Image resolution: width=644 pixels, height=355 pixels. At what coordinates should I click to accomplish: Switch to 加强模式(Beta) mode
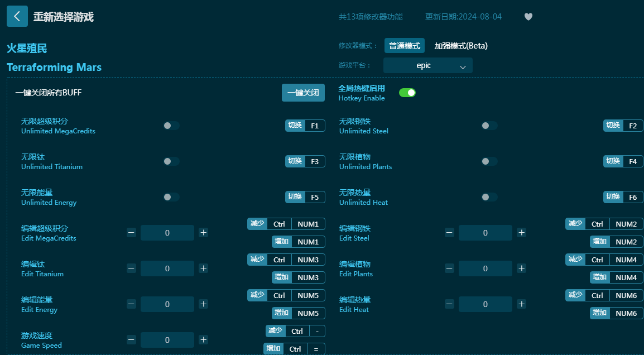461,46
